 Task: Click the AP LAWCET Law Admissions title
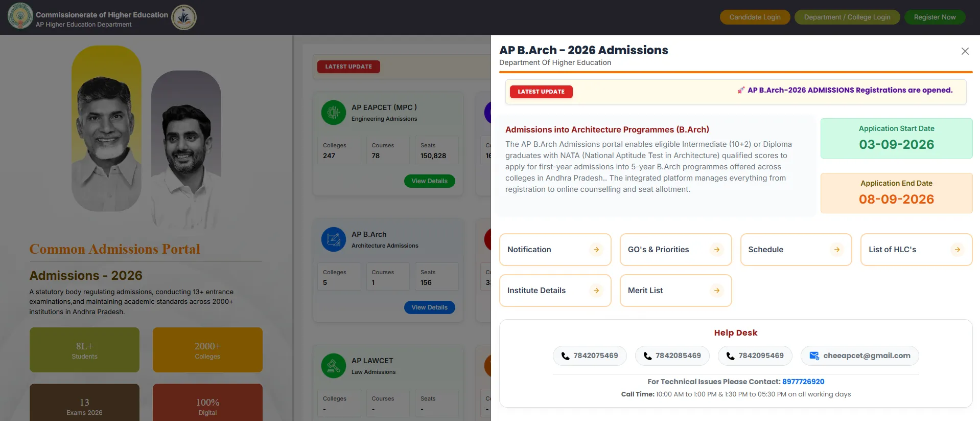tap(373, 366)
